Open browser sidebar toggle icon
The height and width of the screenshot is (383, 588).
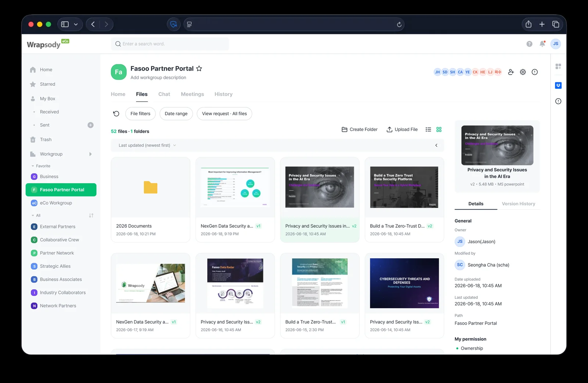(x=65, y=24)
